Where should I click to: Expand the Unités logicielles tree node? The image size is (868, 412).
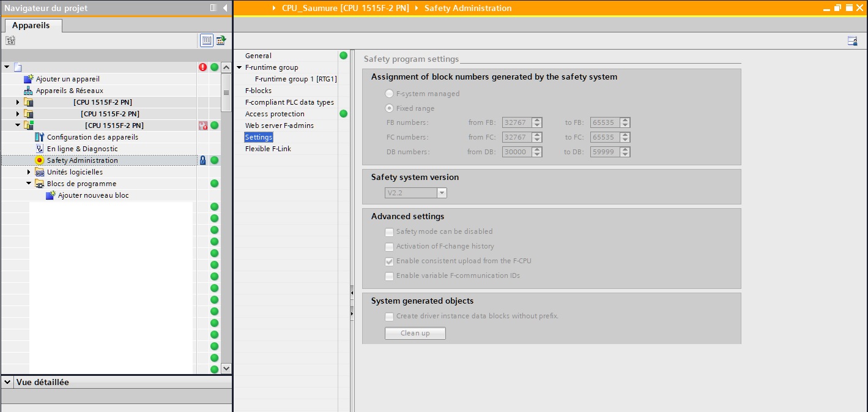tap(29, 172)
